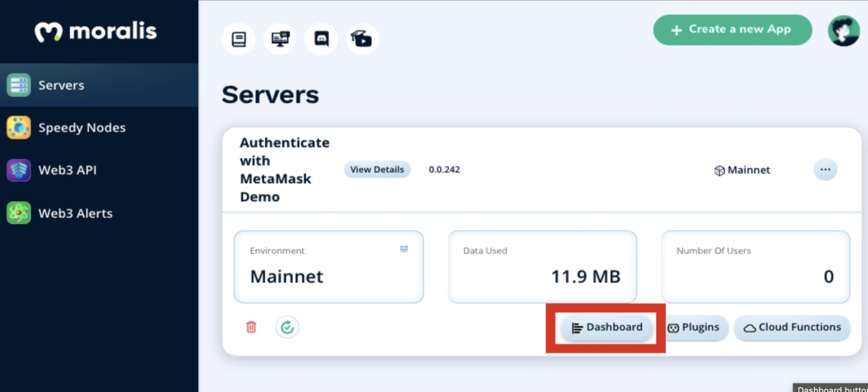This screenshot has width=868, height=392.
Task: Select Speedy Nodes in the sidebar
Action: point(82,128)
